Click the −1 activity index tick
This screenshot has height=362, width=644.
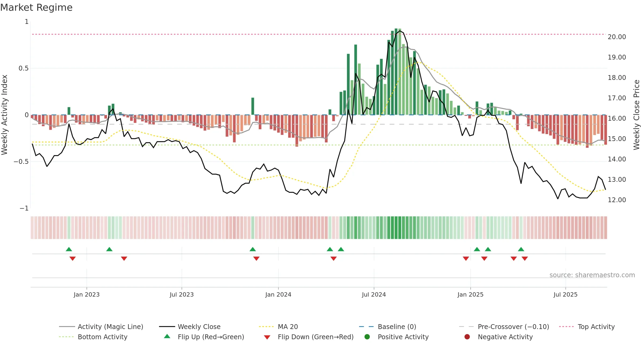click(24, 208)
